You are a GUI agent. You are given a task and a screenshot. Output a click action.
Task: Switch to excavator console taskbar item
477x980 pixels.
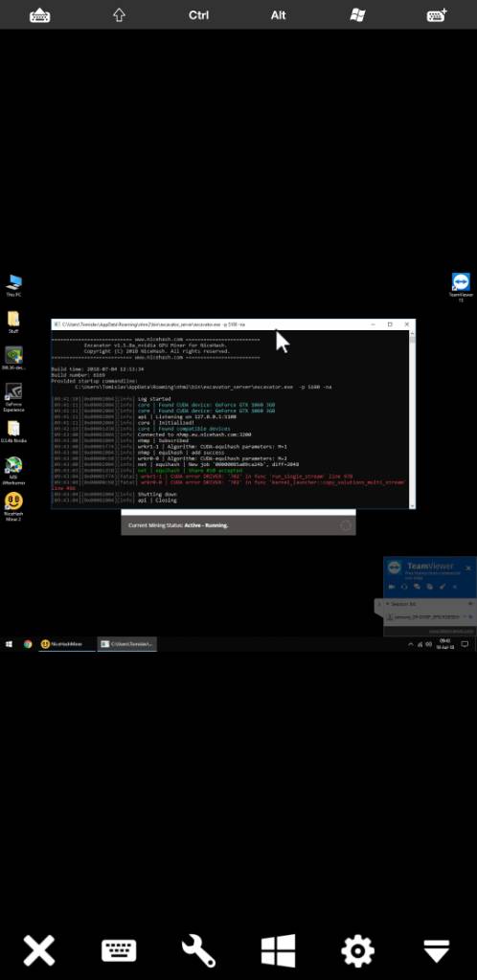point(127,644)
